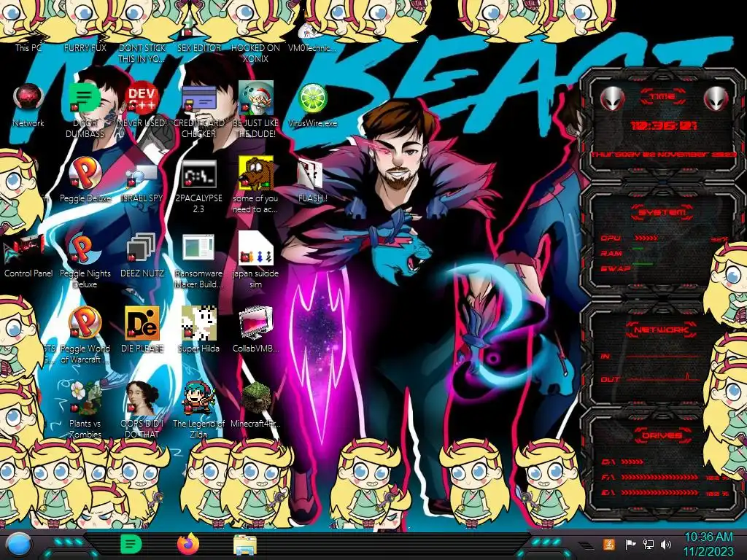747x560 pixels.
Task: Click the red digital clock readout
Action: [x=664, y=125]
